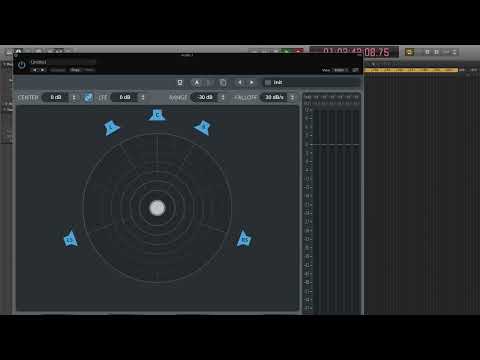Load previous preset with left arrow
This screenshot has height=360, width=480.
pos(239,82)
